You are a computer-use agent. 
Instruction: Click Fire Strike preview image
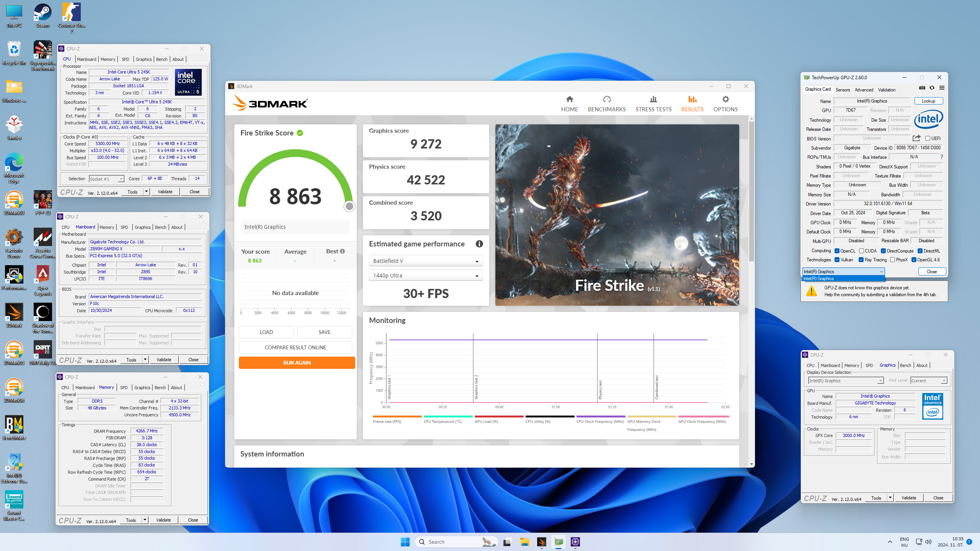point(617,215)
